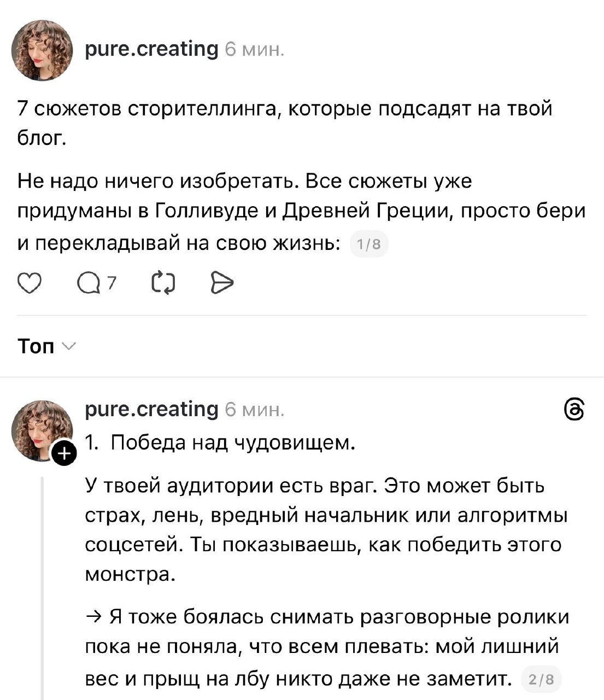This screenshot has width=604, height=700.
Task: Open pure.creating username on the main post
Action: [x=151, y=49]
